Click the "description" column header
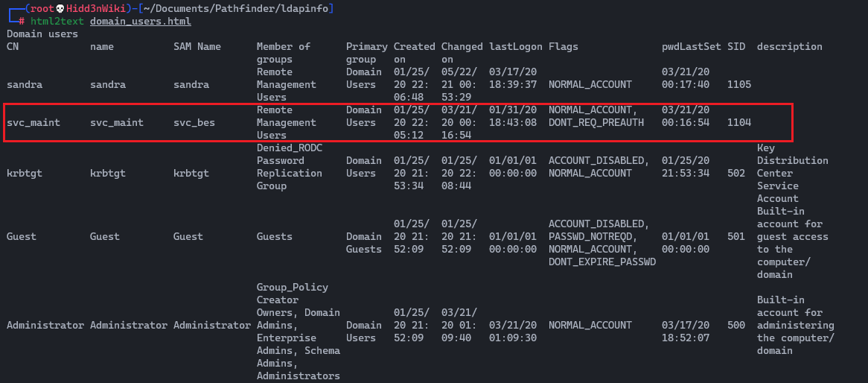Viewport: 868px width, 383px height. click(x=789, y=46)
